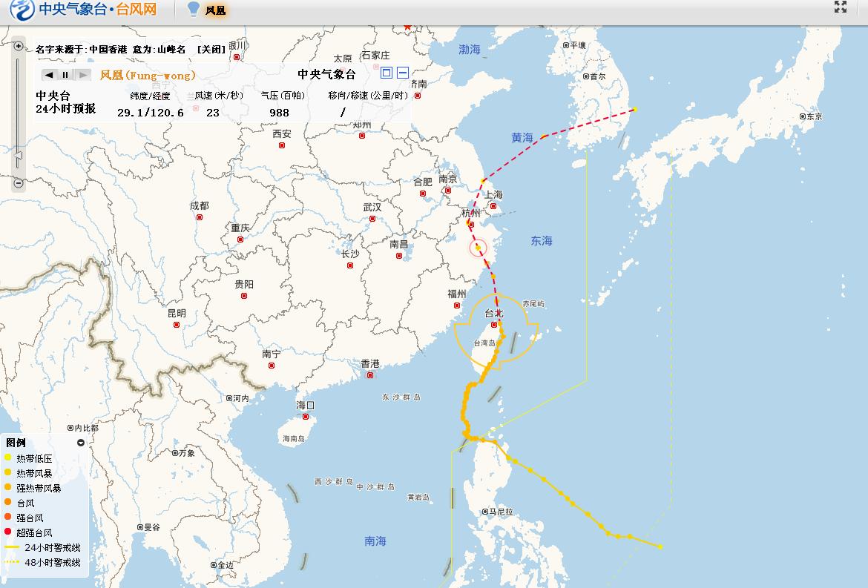Step back to previous typhoon position
The image size is (868, 588).
point(49,75)
